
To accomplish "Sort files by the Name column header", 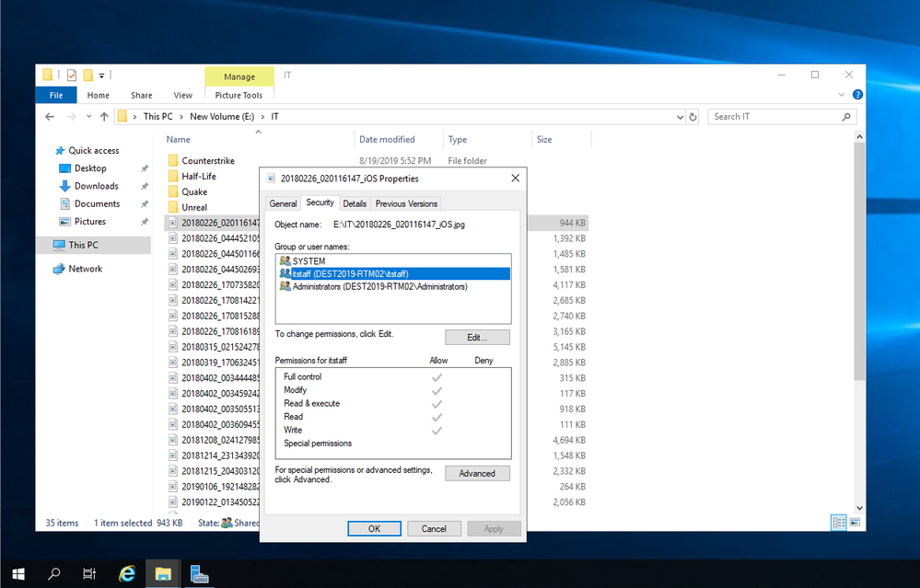I will click(x=179, y=140).
